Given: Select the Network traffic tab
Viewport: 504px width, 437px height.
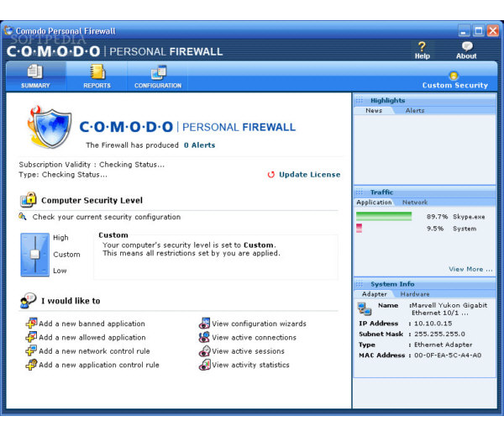Looking at the screenshot, I should [415, 203].
